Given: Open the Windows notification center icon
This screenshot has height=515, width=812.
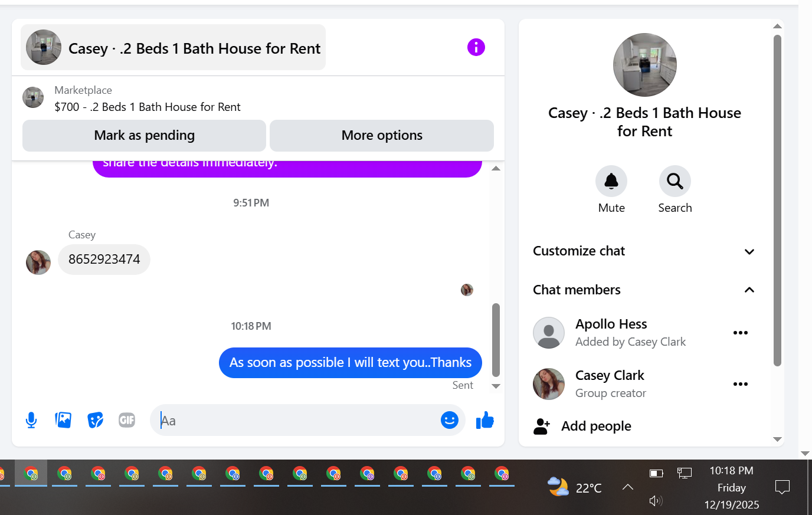Looking at the screenshot, I should click(782, 487).
